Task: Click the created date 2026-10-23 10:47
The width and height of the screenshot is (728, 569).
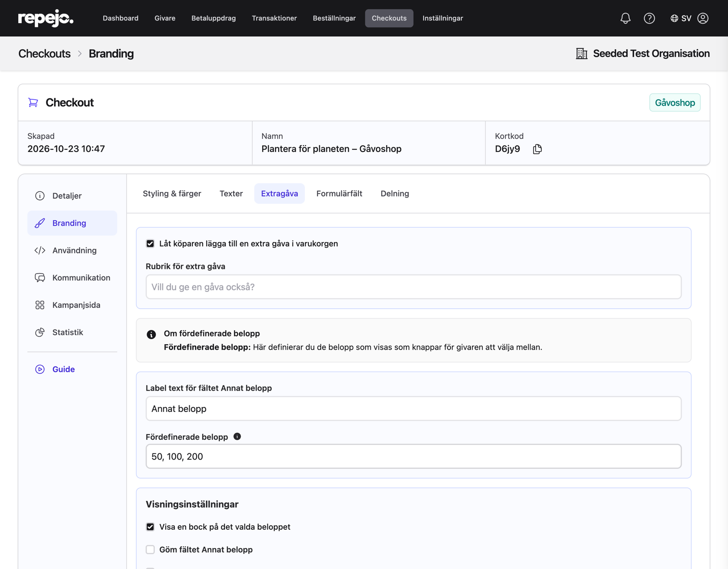Action: coord(66,149)
